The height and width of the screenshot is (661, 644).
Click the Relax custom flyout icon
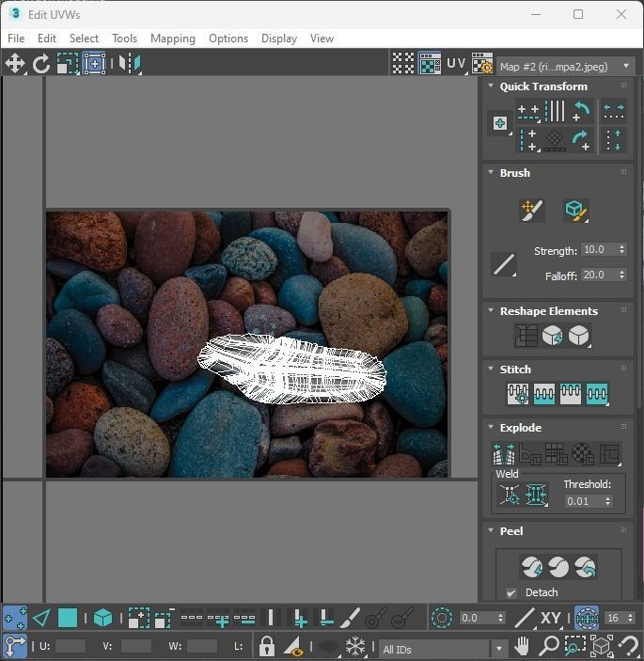[x=579, y=336]
